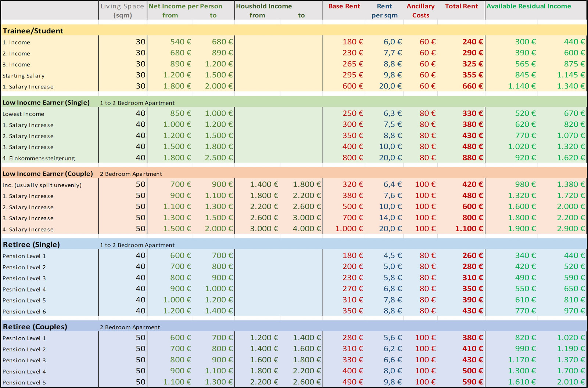The height and width of the screenshot is (388, 588).
Task: Select the 'Living Space (sqm)' column header
Action: point(122,11)
